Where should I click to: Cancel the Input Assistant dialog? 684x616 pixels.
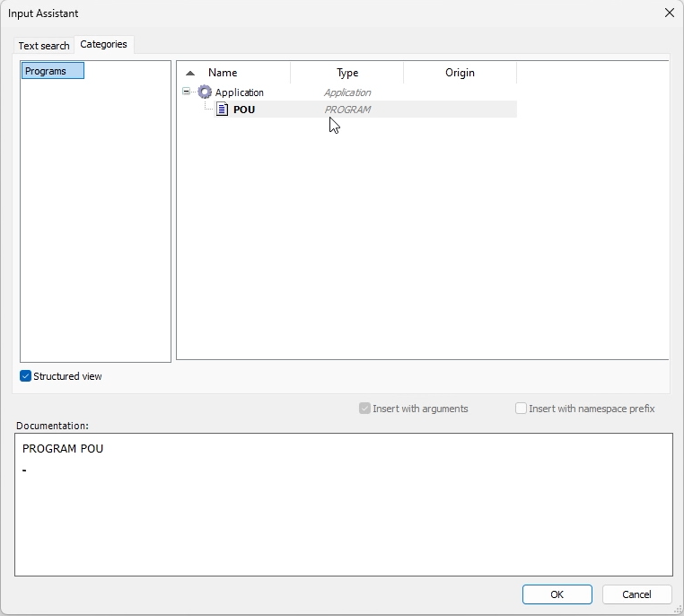636,594
